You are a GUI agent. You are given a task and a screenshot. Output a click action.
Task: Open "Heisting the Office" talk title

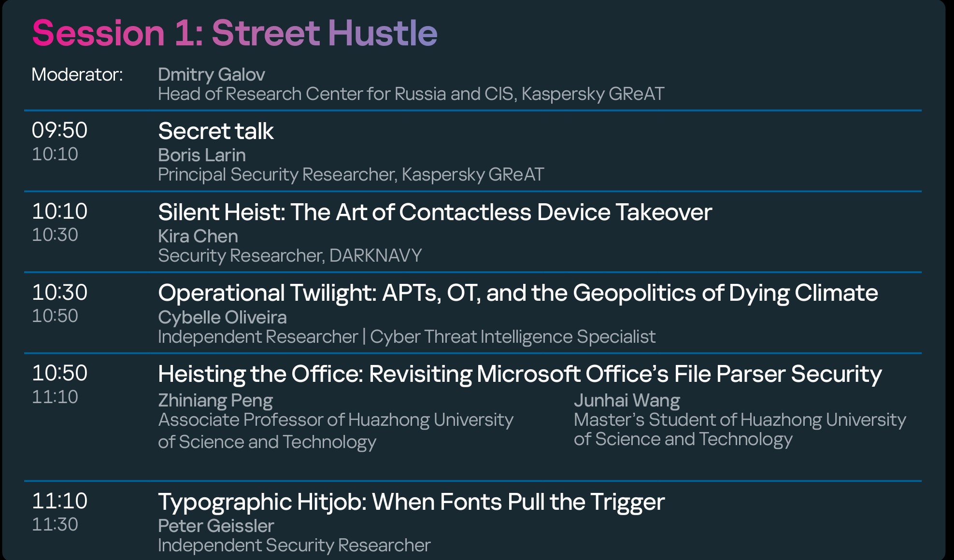(x=519, y=374)
